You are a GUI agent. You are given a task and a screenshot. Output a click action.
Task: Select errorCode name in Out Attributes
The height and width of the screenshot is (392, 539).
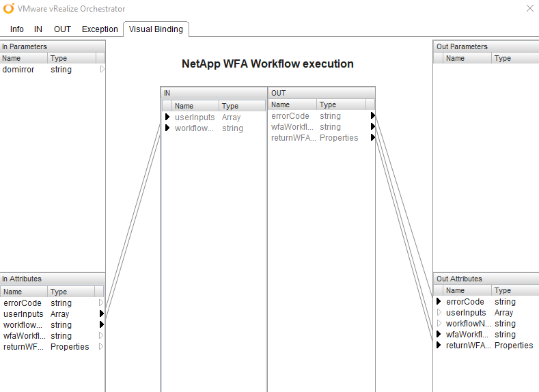465,302
